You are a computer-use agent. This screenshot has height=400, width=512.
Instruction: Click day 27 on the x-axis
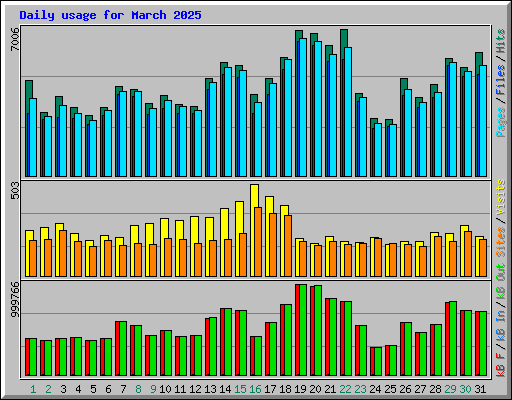(420, 389)
